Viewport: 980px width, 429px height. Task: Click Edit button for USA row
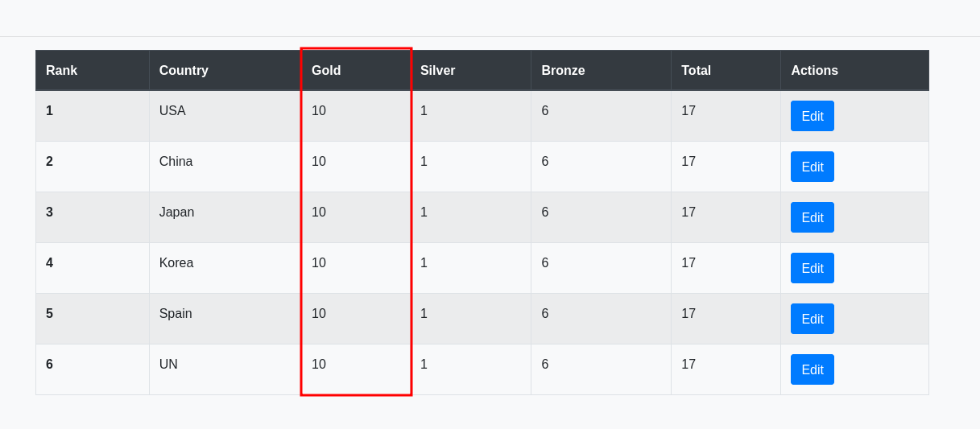coord(812,116)
